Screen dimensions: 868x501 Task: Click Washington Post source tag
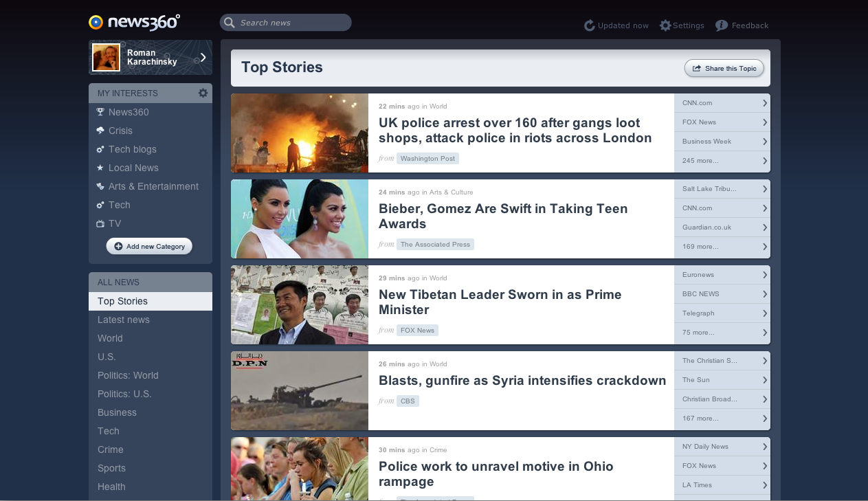[x=427, y=159]
